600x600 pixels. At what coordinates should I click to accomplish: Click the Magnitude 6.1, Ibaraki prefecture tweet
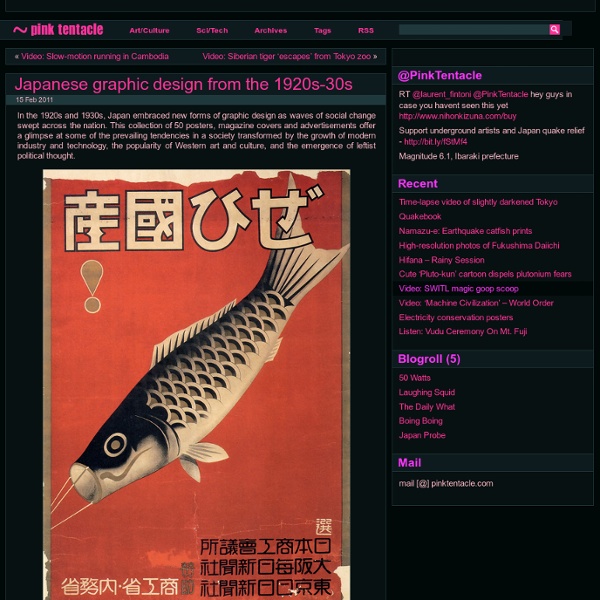pos(458,156)
